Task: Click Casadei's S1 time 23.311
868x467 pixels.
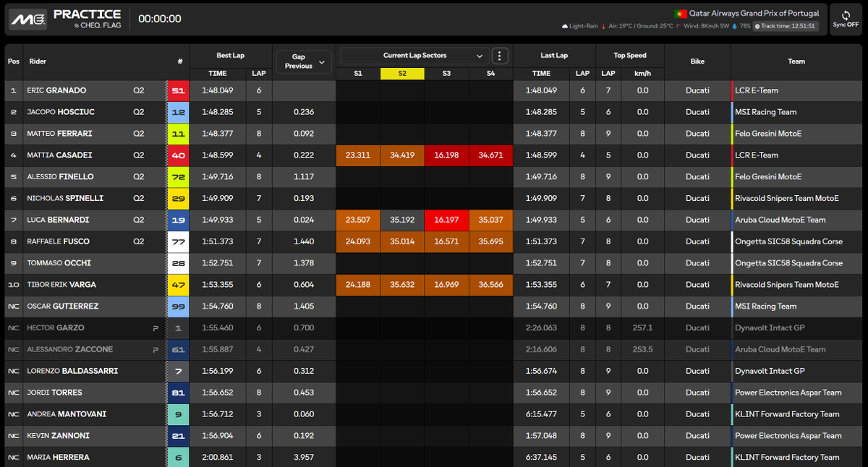Action: pyautogui.click(x=358, y=155)
